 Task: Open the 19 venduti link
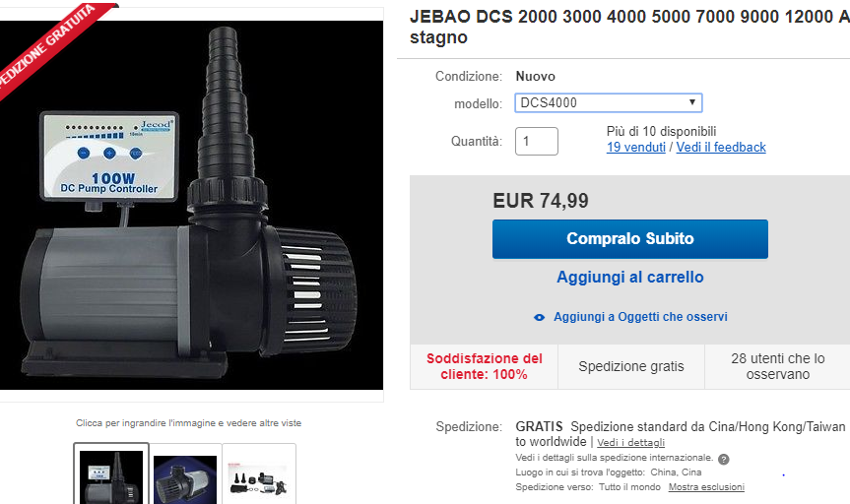click(636, 148)
